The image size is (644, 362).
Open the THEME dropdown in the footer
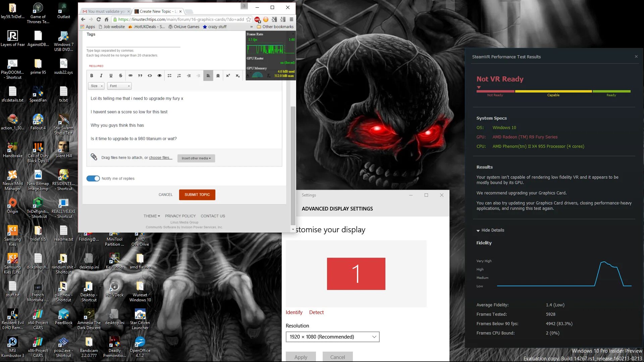(152, 216)
